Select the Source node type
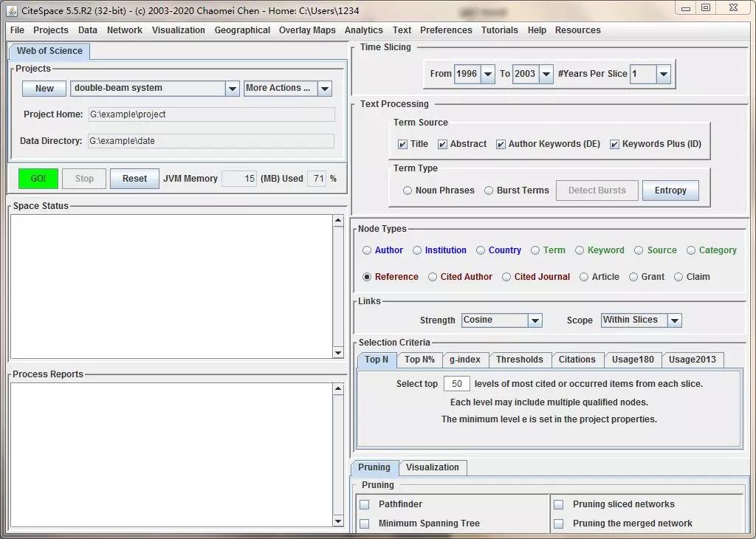This screenshot has height=539, width=756. click(639, 250)
